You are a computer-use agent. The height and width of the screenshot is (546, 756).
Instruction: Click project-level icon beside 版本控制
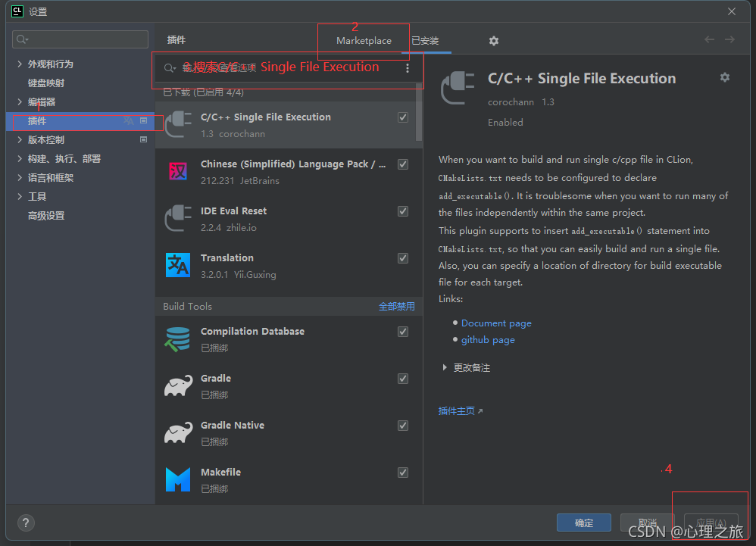pyautogui.click(x=143, y=139)
